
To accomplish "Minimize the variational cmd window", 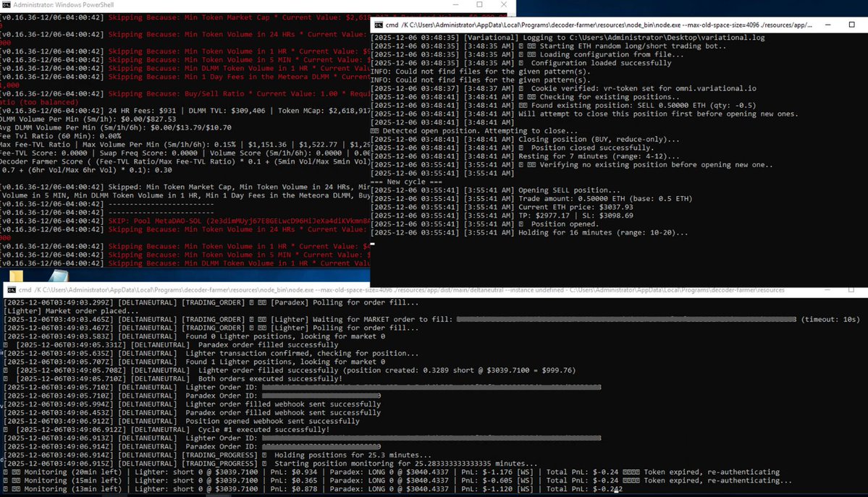I will click(x=827, y=25).
